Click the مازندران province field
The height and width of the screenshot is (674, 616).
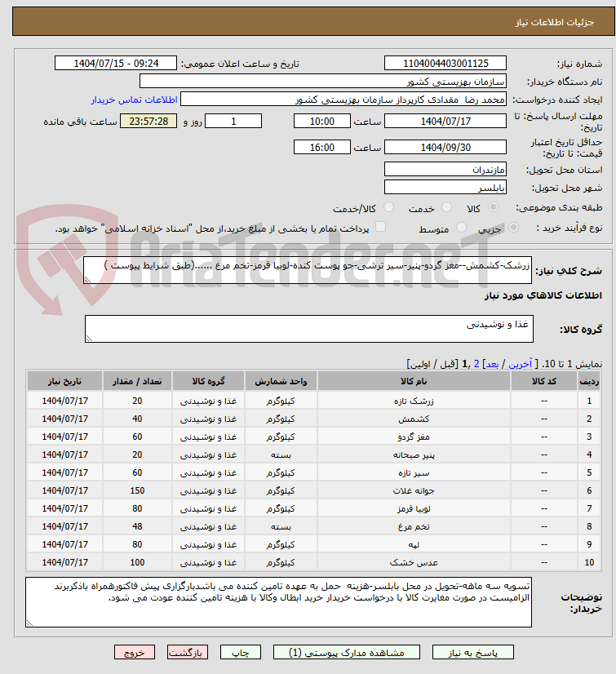(445, 170)
